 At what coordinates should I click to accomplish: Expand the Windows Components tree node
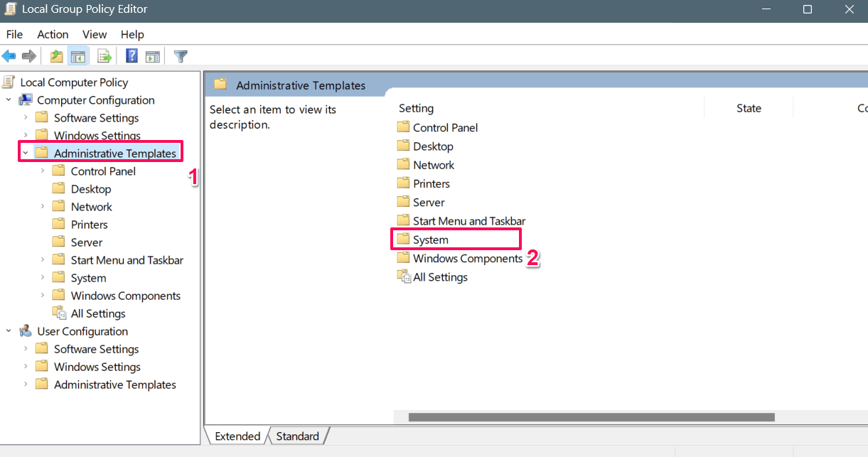click(43, 295)
